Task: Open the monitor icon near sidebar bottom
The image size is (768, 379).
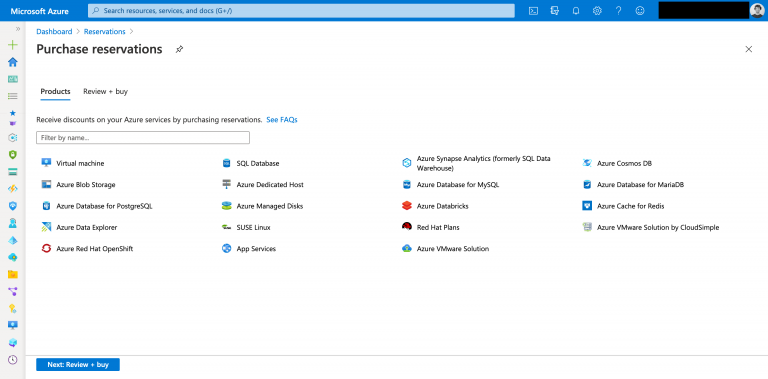Action: pos(13,325)
